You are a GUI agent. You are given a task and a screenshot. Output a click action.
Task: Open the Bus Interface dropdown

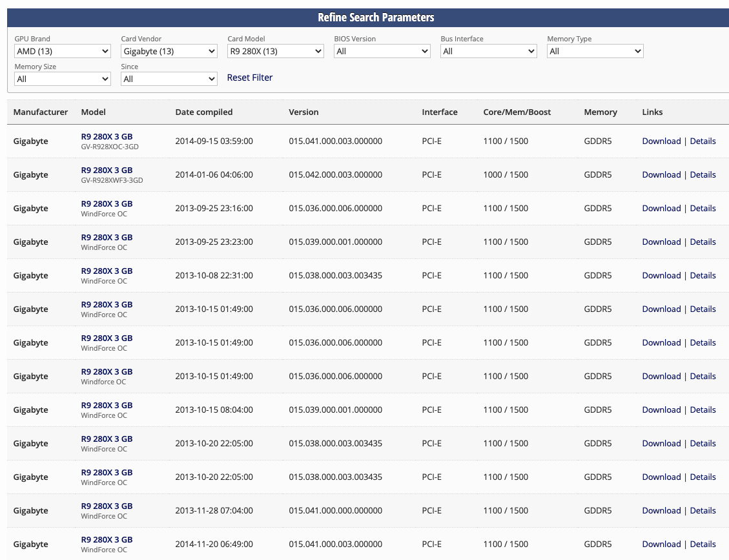(x=488, y=51)
